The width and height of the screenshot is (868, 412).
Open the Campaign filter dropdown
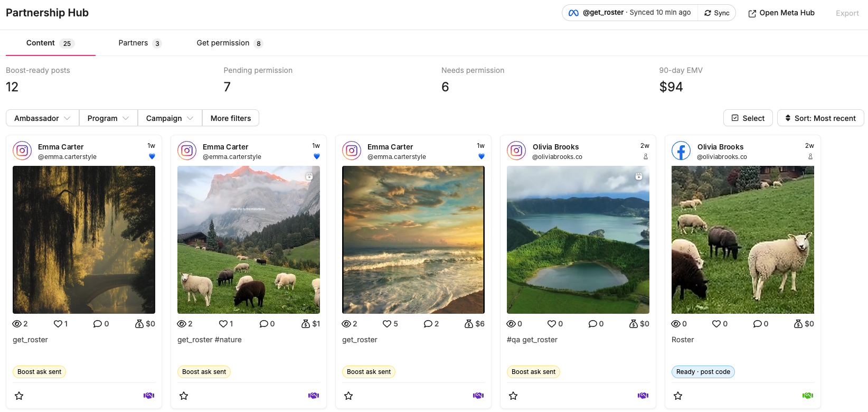pos(170,118)
